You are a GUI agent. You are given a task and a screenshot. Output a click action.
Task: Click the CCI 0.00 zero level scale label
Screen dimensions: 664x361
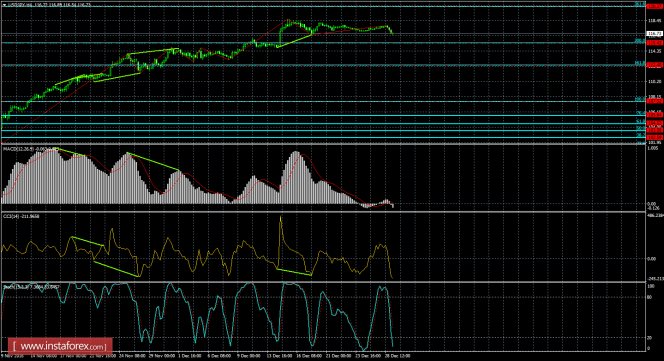tap(652, 258)
